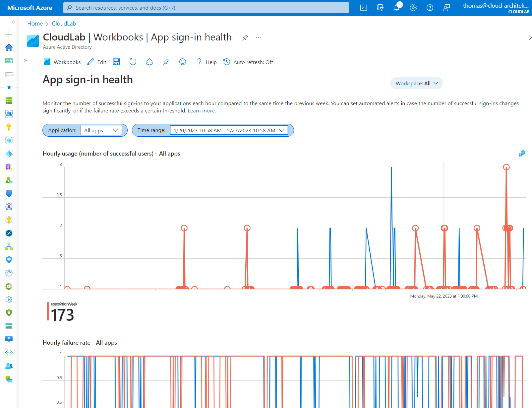532x408 pixels.
Task: Go to Azure portal Home icon in sidebar
Action: (9, 47)
